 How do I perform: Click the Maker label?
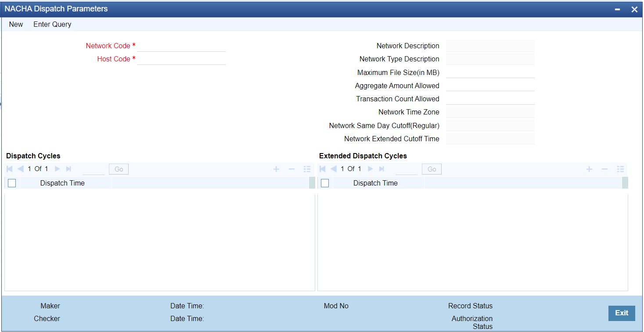point(50,306)
